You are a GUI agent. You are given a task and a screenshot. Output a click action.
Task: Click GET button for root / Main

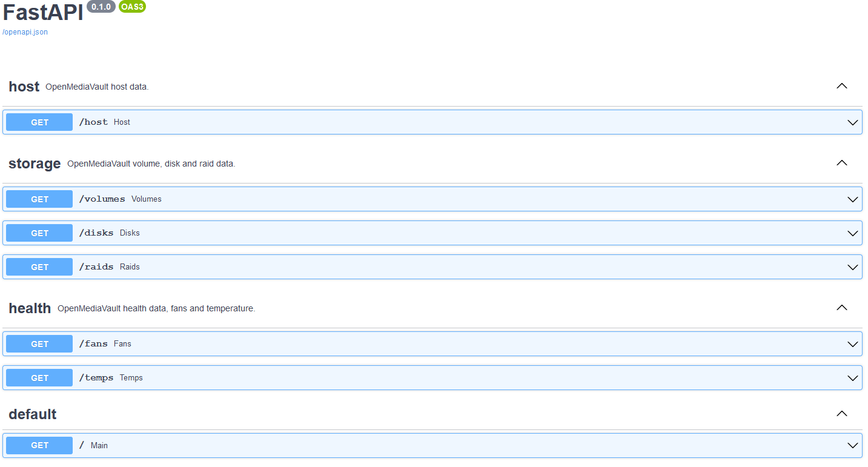[x=39, y=446]
